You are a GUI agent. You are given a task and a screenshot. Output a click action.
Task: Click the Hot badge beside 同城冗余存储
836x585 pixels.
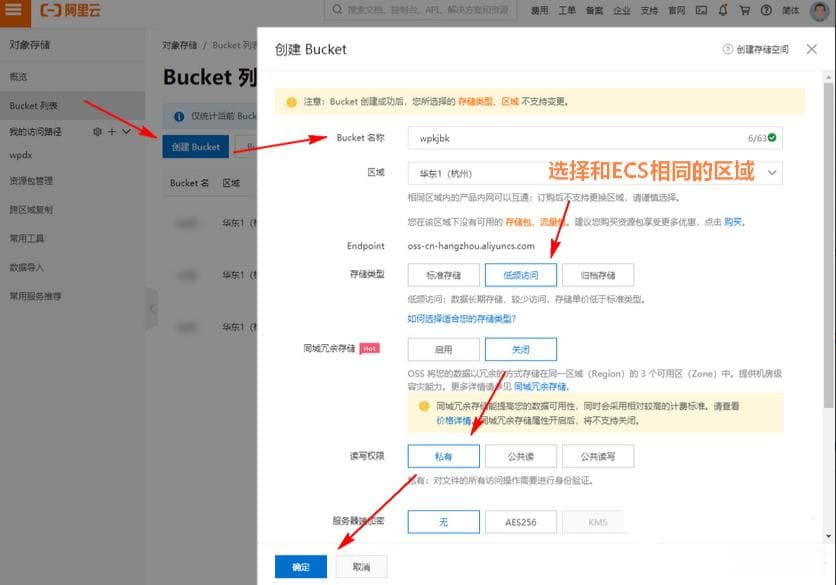click(369, 348)
